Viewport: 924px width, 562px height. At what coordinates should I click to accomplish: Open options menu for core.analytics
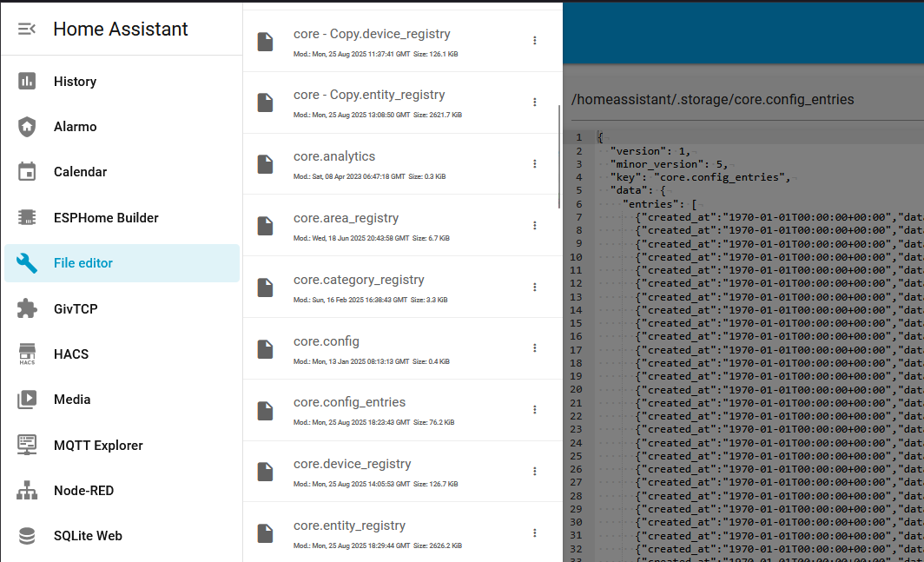(535, 163)
